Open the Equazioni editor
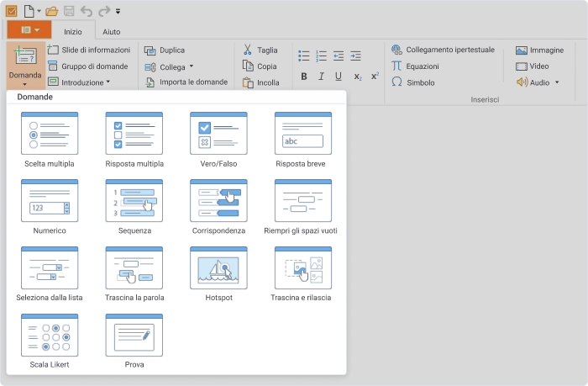Image resolution: width=588 pixels, height=386 pixels. [415, 66]
